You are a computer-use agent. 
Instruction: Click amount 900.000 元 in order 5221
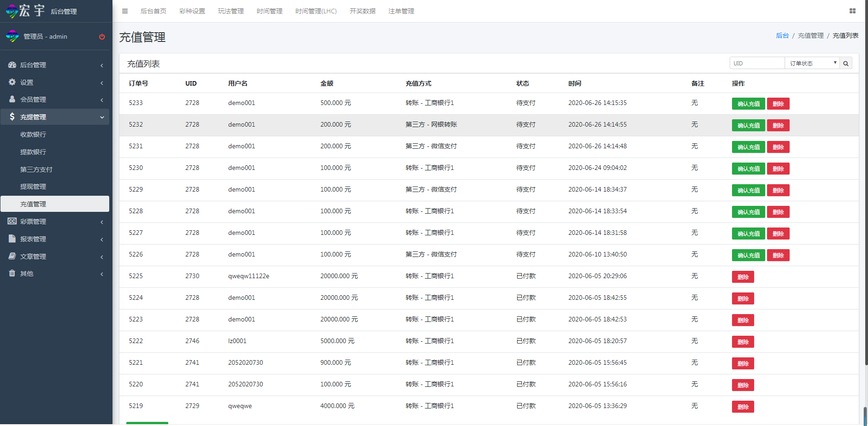[x=336, y=362]
